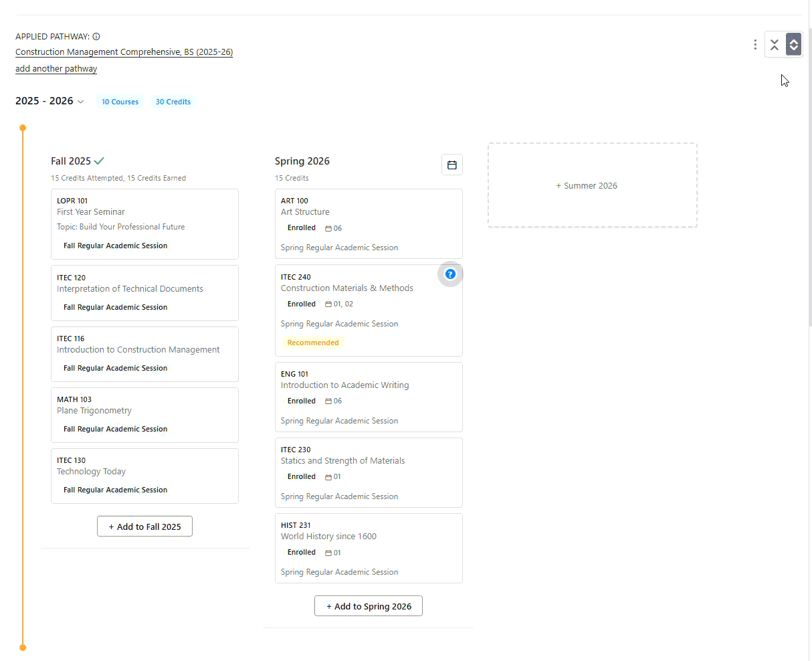
Task: Click the add another pathway link
Action: click(56, 69)
